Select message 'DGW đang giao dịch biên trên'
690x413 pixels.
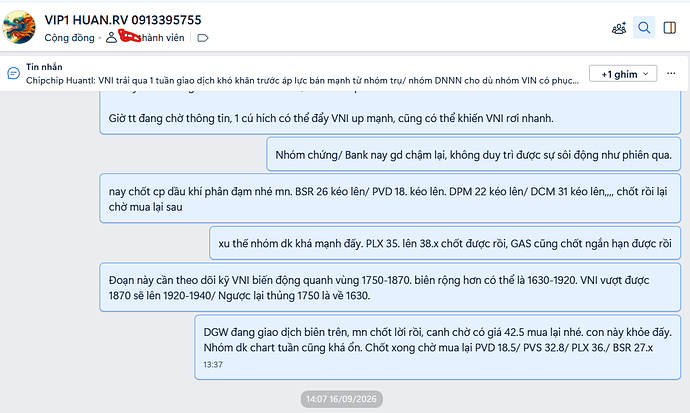pos(437,347)
